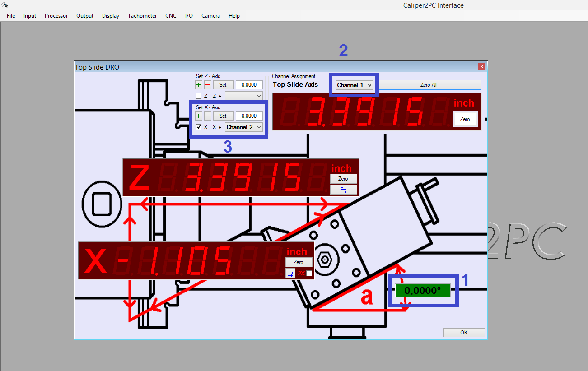Click the green plus icon for Z-Axis
The image size is (588, 371).
click(x=199, y=85)
